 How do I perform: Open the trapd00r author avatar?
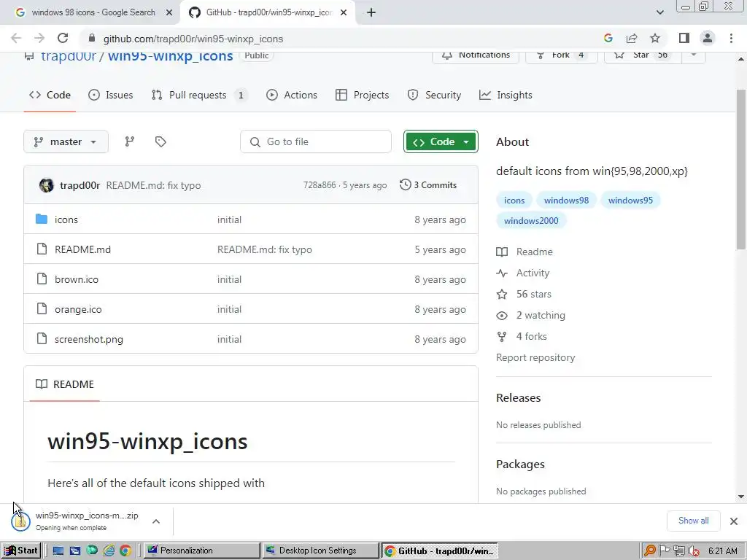point(46,184)
